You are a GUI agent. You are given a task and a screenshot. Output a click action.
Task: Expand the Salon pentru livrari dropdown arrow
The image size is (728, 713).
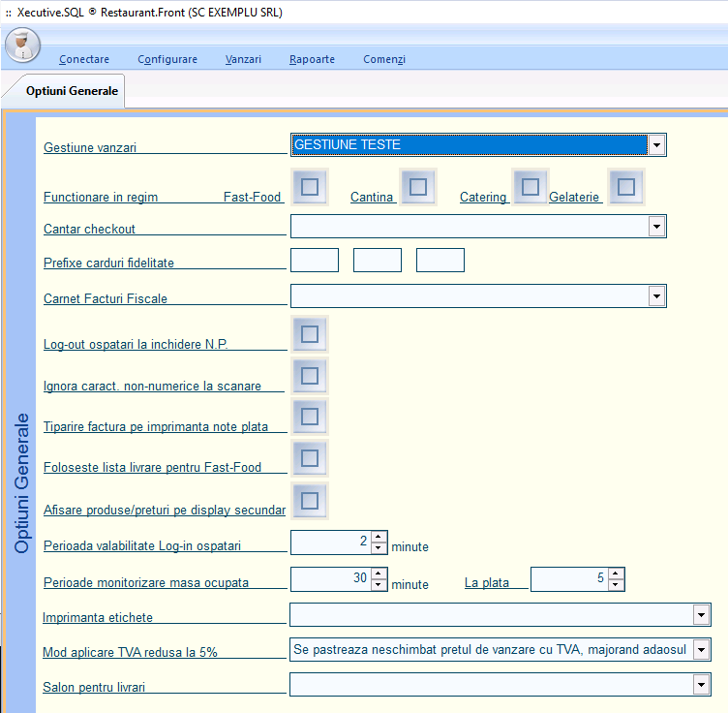[x=701, y=684]
